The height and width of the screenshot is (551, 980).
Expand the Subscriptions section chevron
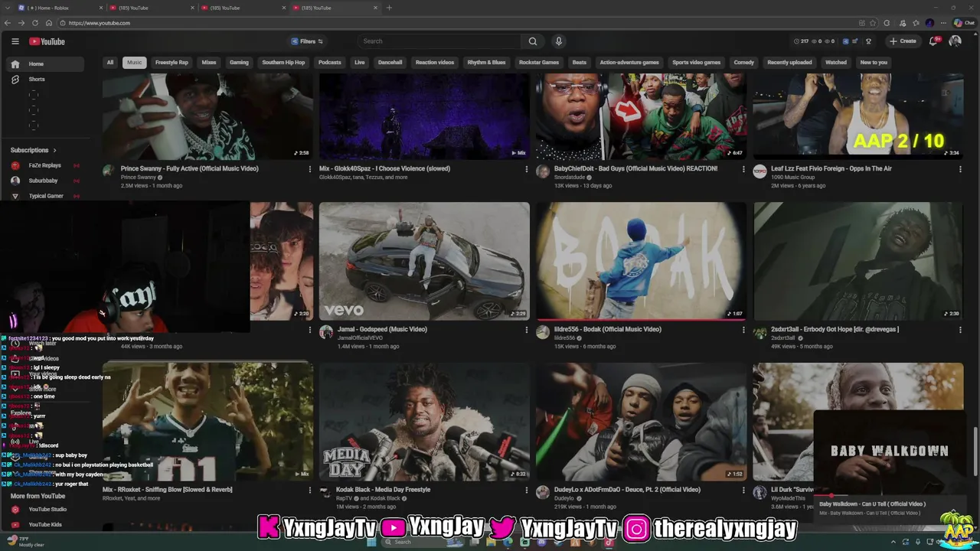tap(54, 150)
